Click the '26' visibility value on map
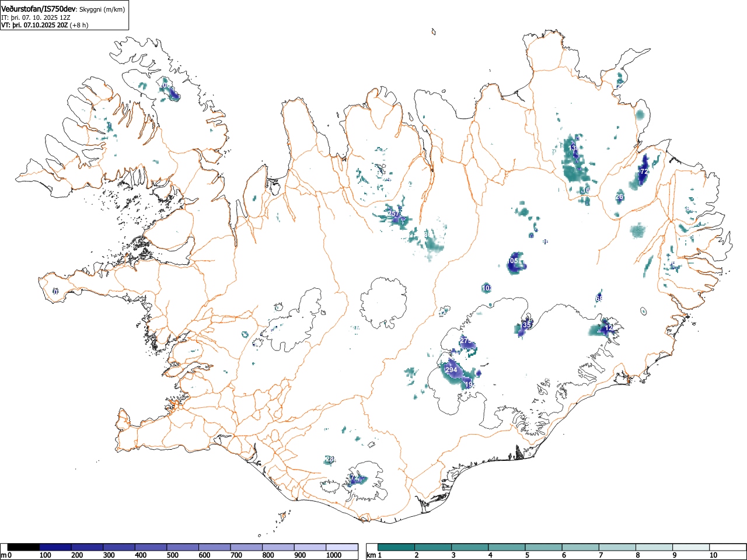Viewport: 747px width, 560px height. click(620, 197)
